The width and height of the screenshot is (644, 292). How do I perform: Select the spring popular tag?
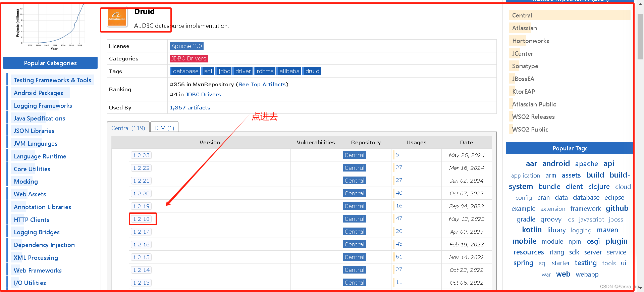(523, 263)
